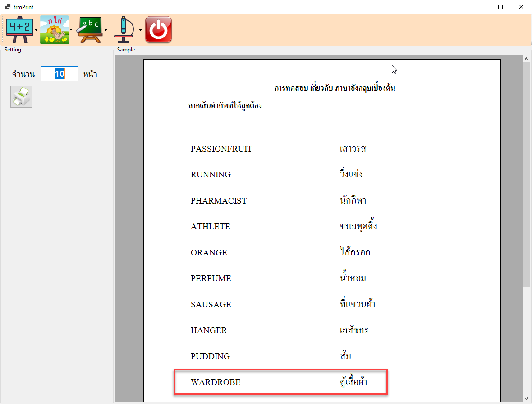Click the Thai word ตู้เสื้อผ้า
The image size is (532, 404).
(353, 381)
